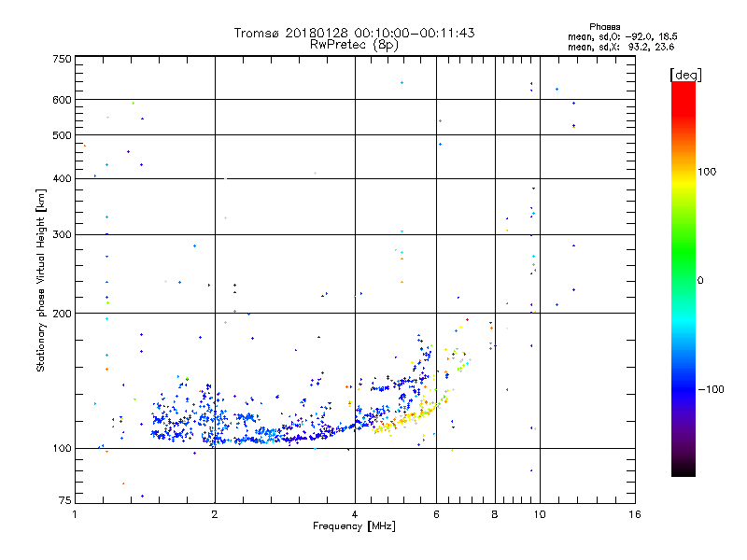Click the x-axis tick label '8'
747x560 pixels.
495,514
